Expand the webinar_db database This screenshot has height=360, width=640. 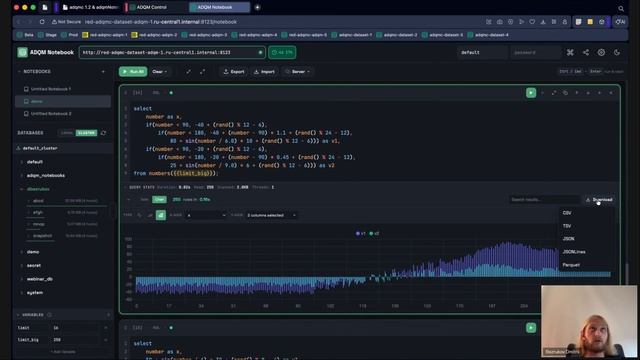(x=39, y=279)
